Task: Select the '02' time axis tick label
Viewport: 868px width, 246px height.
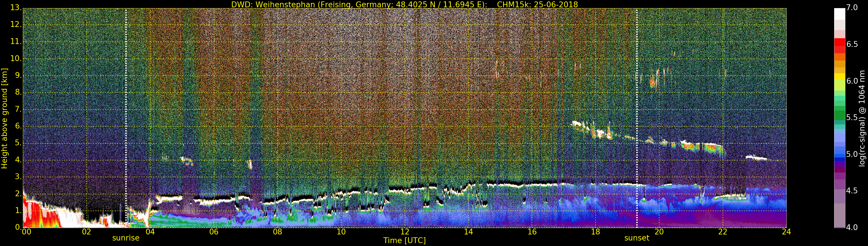Action: pyautogui.click(x=87, y=232)
